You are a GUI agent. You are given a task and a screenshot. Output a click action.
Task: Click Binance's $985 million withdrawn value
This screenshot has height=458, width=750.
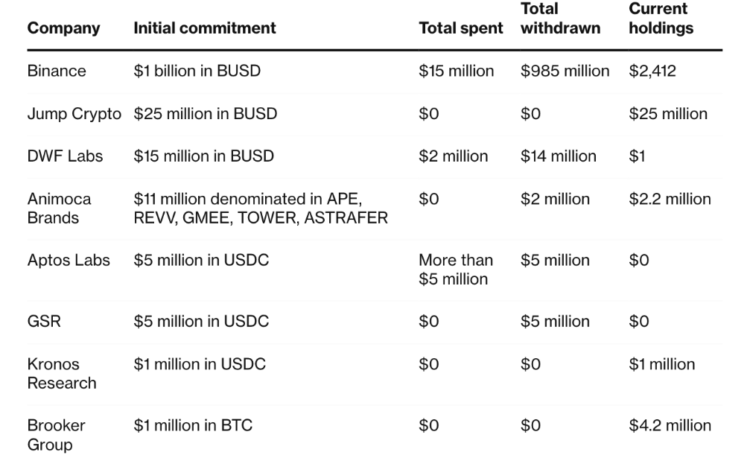pyautogui.click(x=565, y=71)
